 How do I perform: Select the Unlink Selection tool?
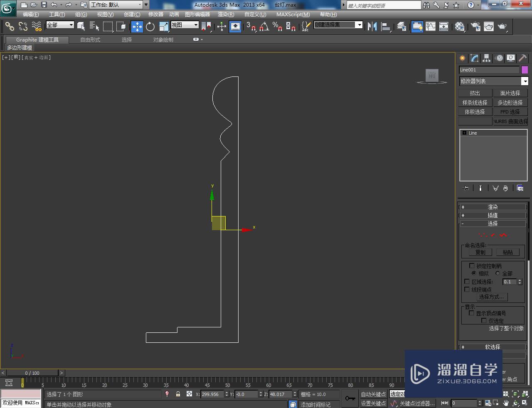pos(23,27)
